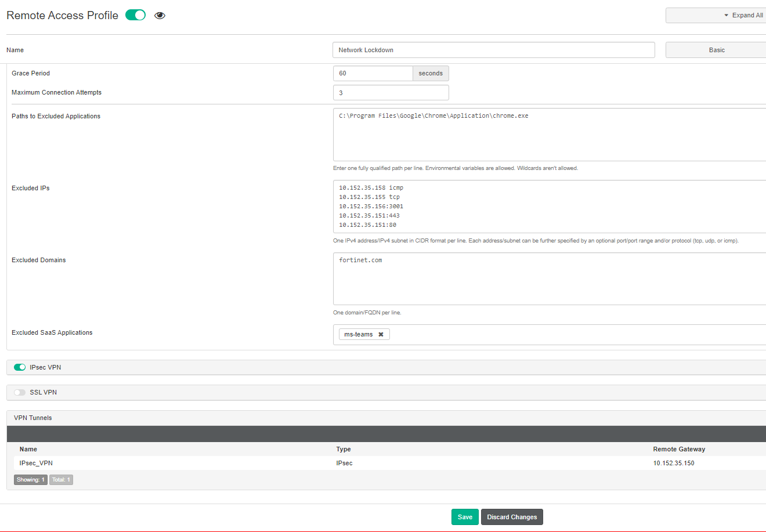Image resolution: width=766 pixels, height=532 pixels.
Task: Sort tunnels by Type column
Action: click(344, 449)
